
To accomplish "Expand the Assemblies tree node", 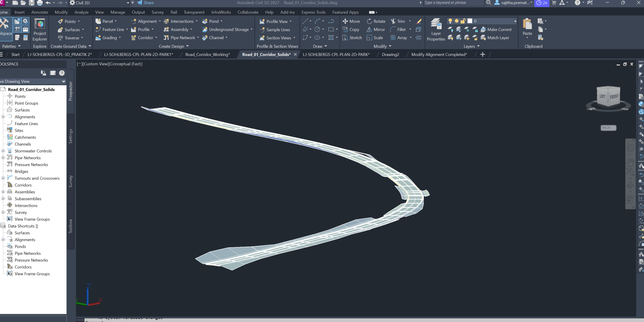I will click(x=3, y=192).
